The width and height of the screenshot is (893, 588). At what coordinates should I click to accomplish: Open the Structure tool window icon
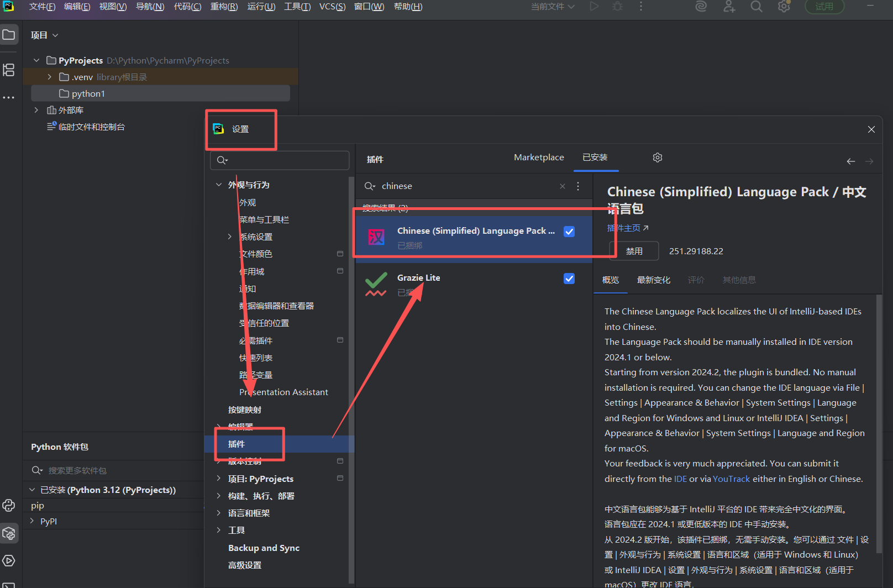click(9, 70)
